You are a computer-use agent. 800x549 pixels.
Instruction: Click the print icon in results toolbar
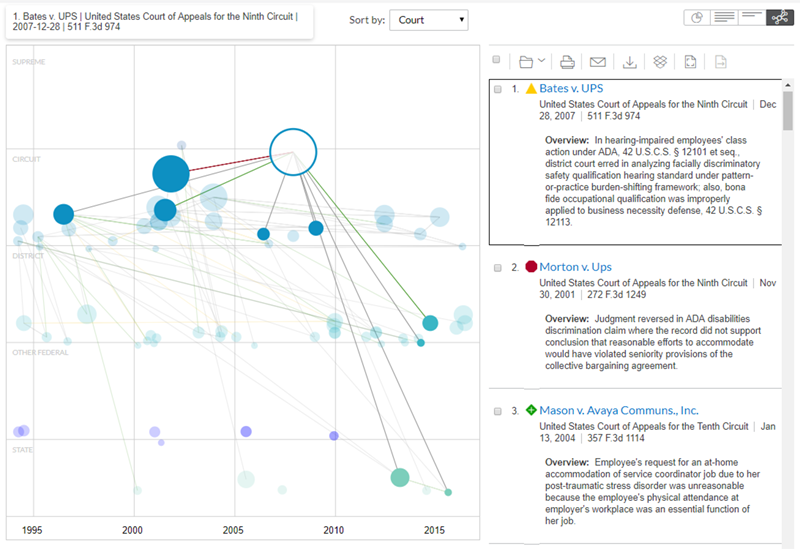(x=567, y=62)
